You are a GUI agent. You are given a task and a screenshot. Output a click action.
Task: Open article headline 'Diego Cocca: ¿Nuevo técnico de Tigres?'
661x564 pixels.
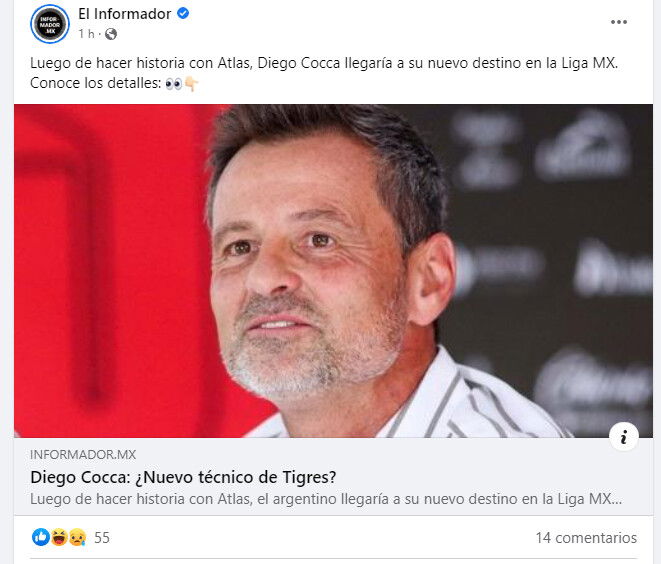pyautogui.click(x=183, y=478)
